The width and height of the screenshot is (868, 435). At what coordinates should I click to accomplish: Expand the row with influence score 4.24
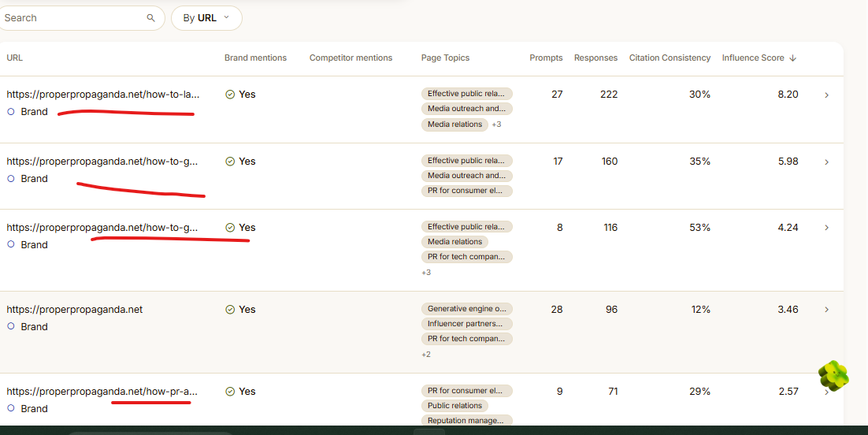coord(826,228)
